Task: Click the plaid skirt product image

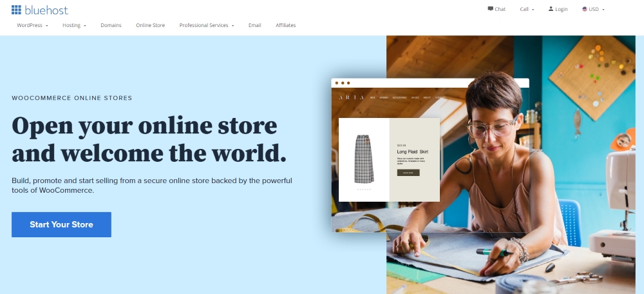Action: point(365,159)
